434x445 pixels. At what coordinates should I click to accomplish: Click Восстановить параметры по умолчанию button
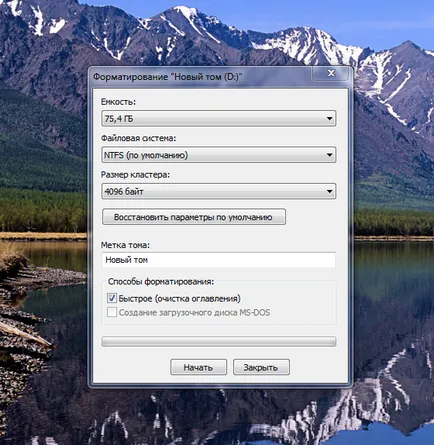[194, 217]
